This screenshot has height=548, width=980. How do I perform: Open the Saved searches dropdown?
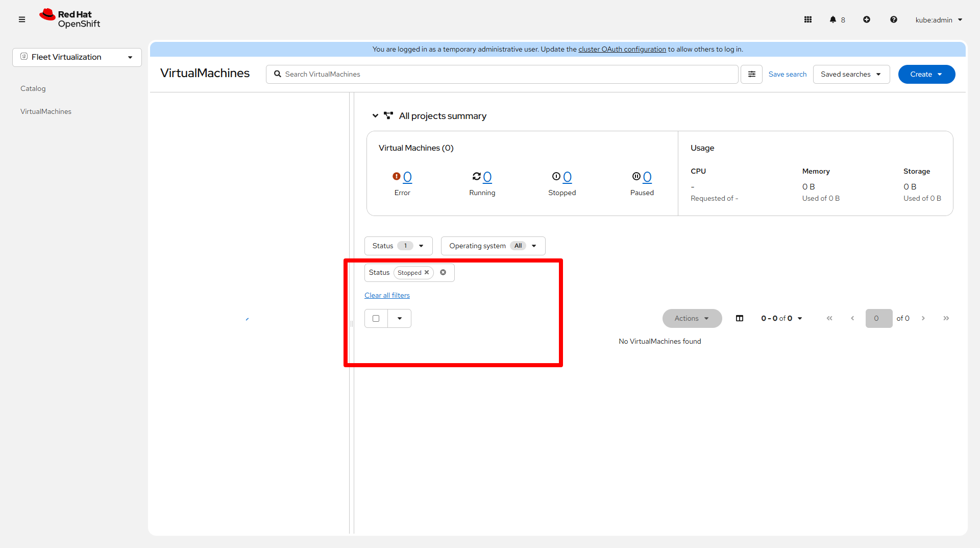pos(851,74)
